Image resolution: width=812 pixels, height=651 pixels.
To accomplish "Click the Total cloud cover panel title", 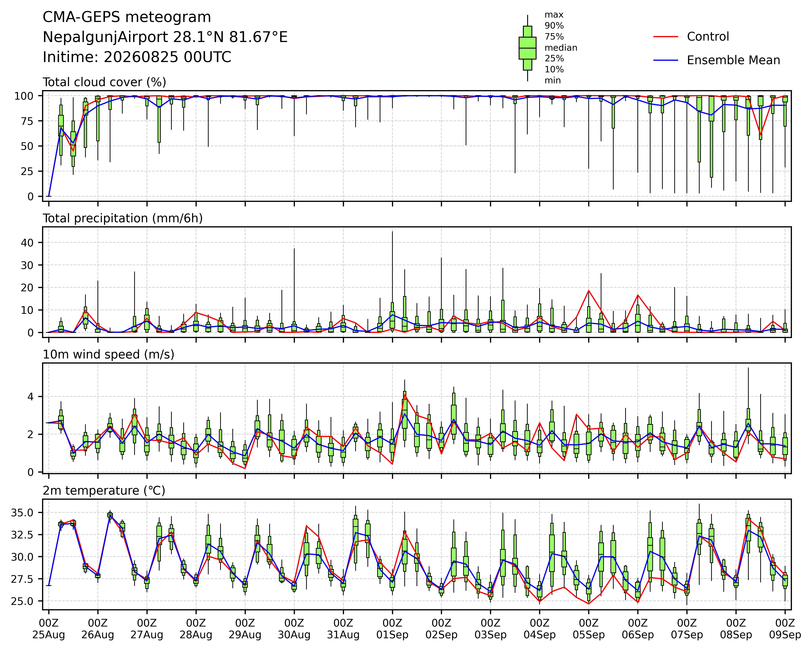I will pyautogui.click(x=104, y=82).
